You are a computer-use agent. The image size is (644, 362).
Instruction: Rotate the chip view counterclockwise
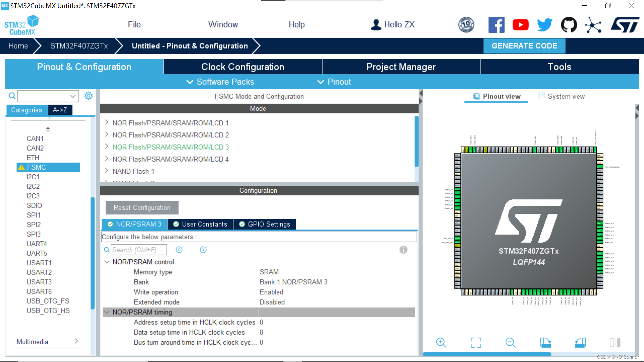pos(580,343)
